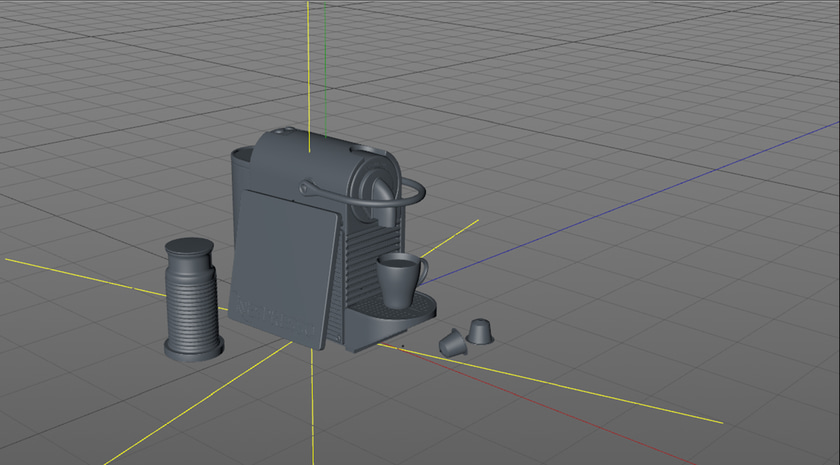Select the left coffee capsule

point(453,343)
